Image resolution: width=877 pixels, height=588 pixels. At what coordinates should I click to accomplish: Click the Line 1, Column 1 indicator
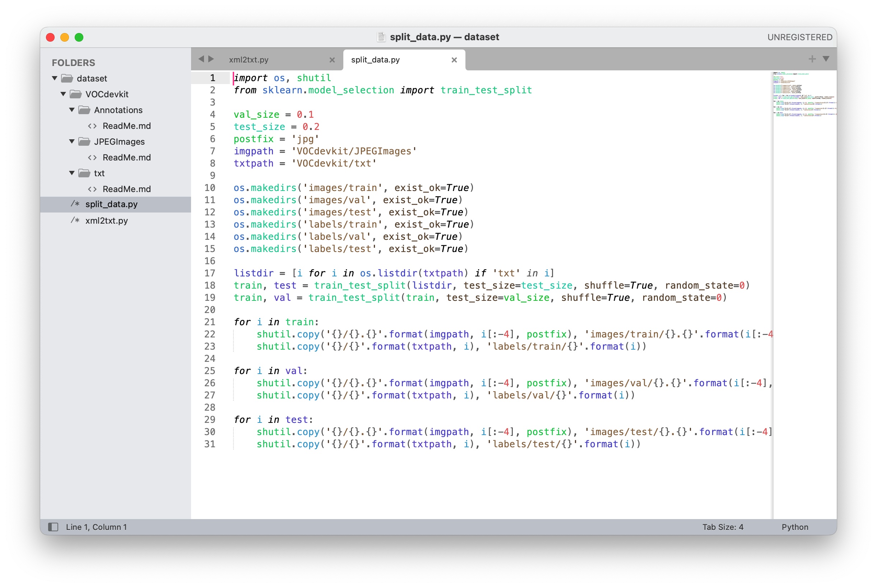[96, 527]
